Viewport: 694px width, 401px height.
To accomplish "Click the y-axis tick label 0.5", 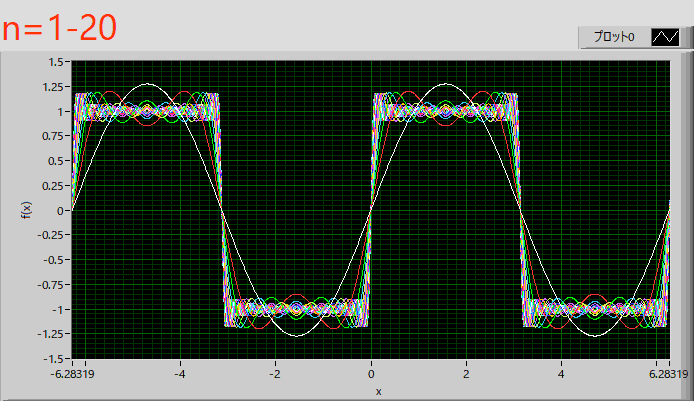I will 56,161.
